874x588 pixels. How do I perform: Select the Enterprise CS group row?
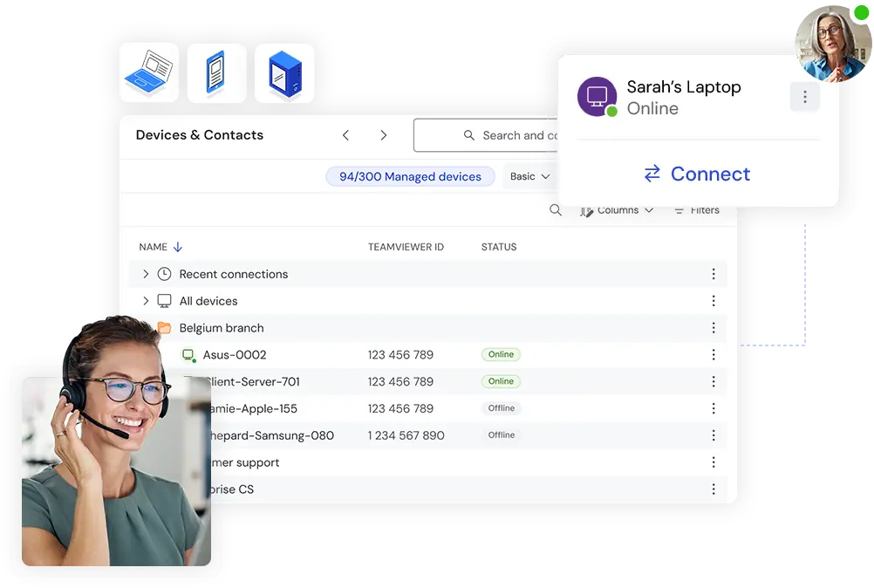click(468, 489)
